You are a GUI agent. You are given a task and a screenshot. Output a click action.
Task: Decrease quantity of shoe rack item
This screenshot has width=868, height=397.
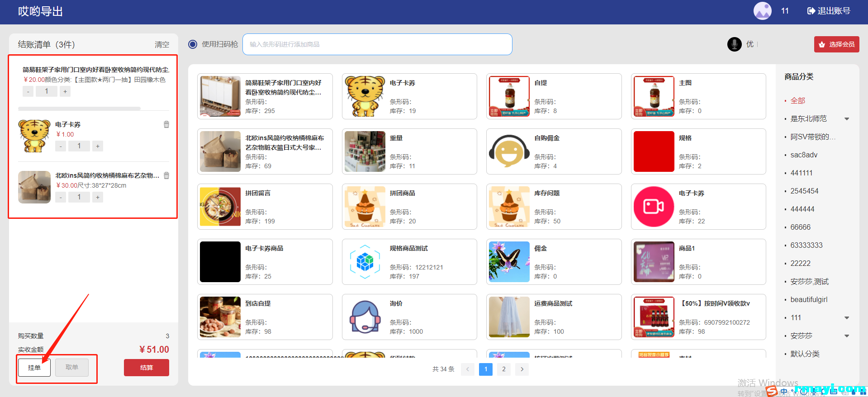(28, 92)
